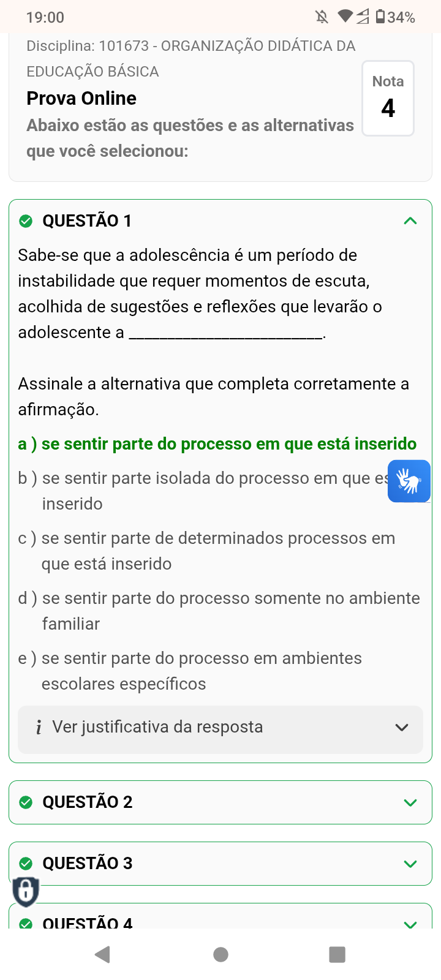Expand Questão 3 with its chevron
The image size is (441, 980).
point(410,864)
